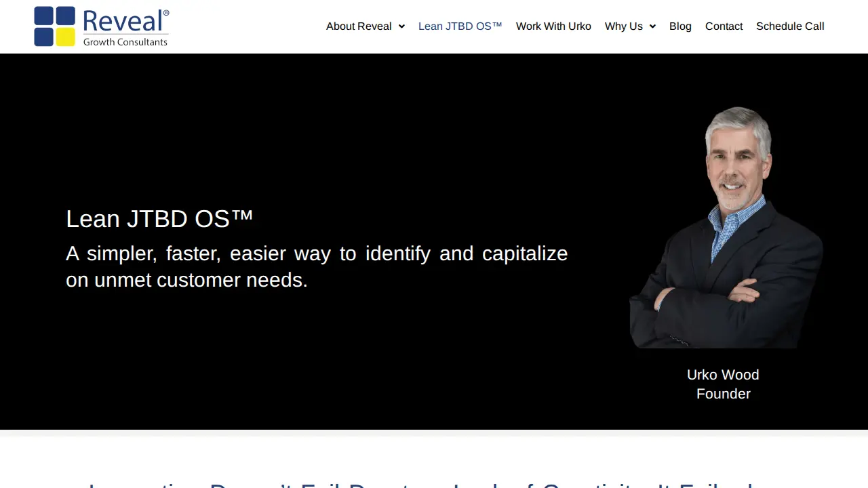Open the About Reveal menu item
Screen dimensions: 868x488
tap(359, 26)
